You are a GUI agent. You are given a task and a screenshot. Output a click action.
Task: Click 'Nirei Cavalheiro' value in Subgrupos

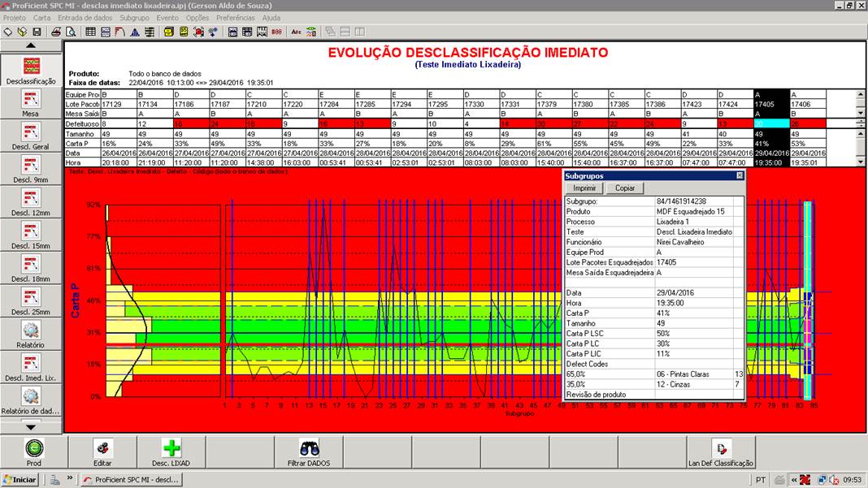[680, 242]
